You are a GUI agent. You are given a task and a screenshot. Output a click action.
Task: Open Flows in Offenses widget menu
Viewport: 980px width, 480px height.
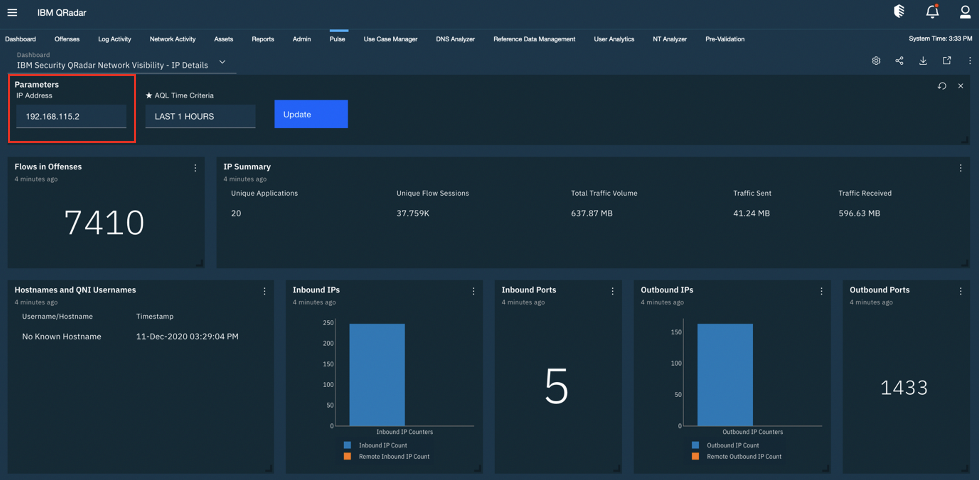click(195, 168)
